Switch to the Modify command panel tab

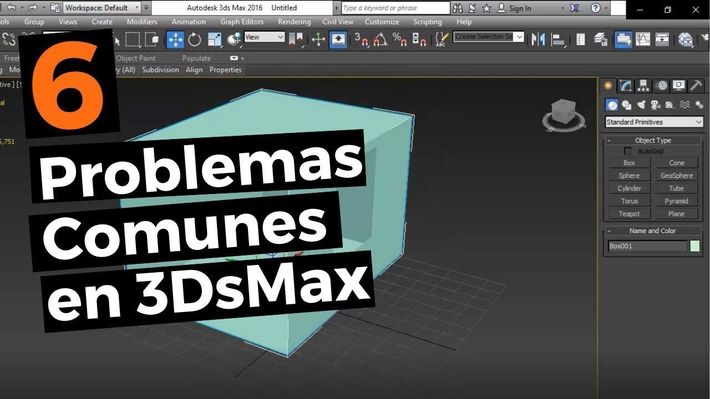[626, 86]
